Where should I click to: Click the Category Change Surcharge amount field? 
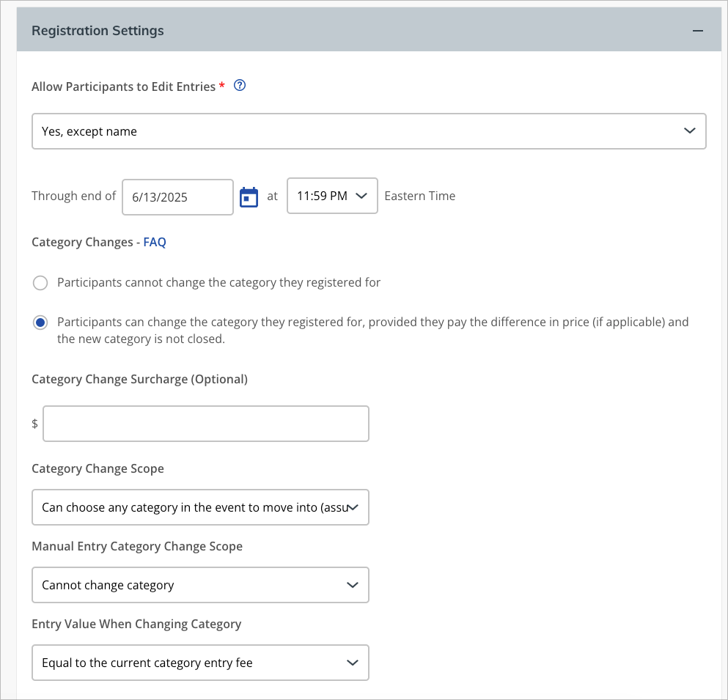(x=206, y=424)
